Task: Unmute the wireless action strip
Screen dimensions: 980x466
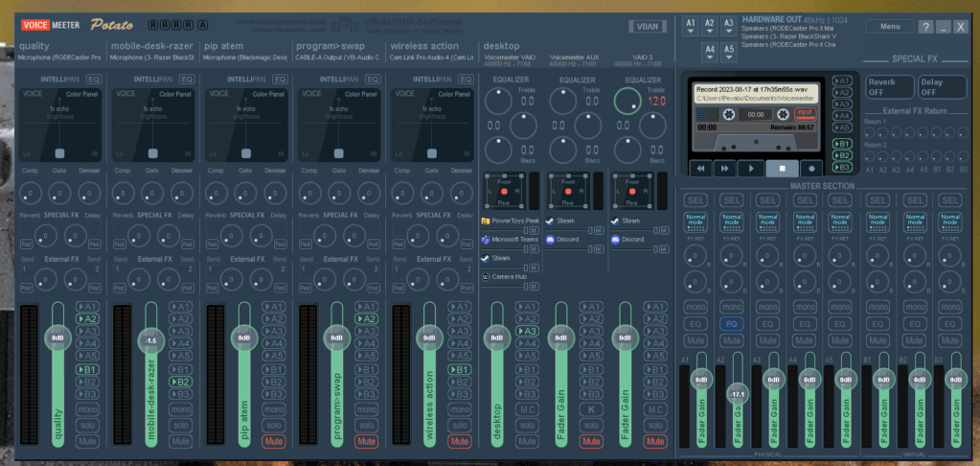Action: (x=460, y=442)
